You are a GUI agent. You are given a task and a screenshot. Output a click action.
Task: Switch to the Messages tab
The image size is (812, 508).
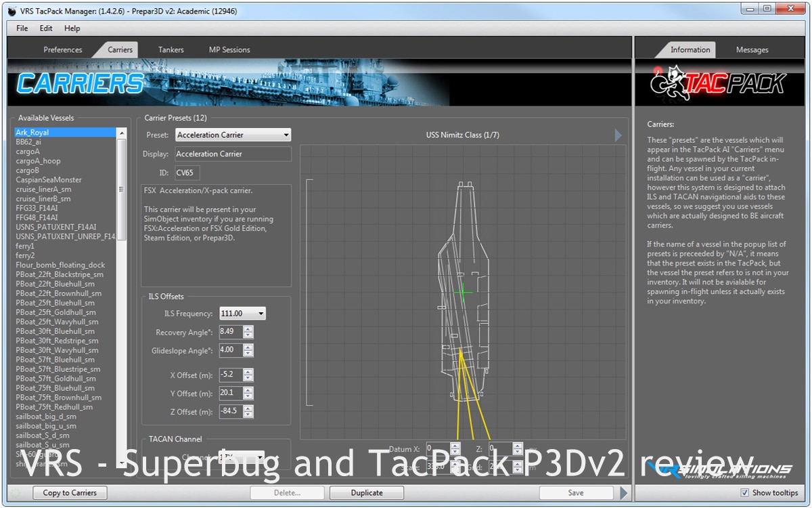coord(752,49)
